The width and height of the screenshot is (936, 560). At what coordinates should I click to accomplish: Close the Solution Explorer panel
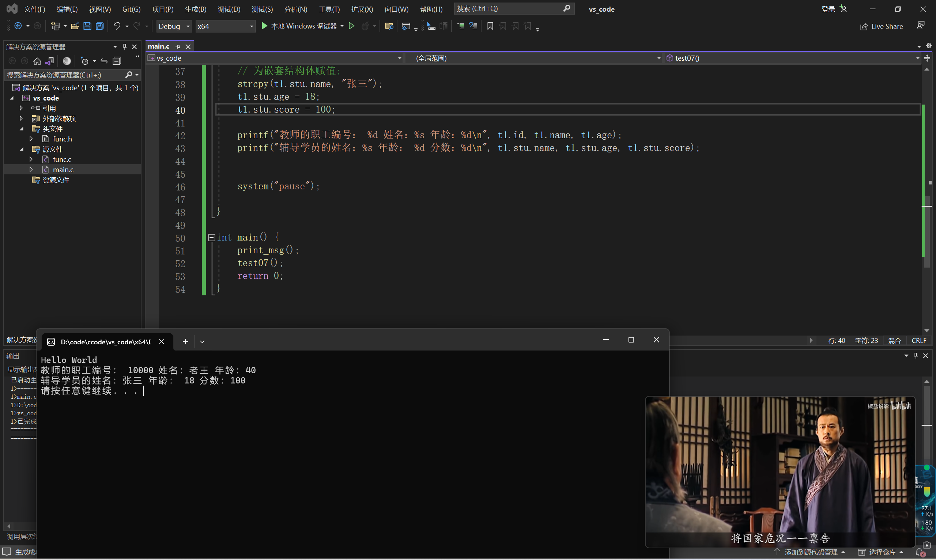[134, 47]
